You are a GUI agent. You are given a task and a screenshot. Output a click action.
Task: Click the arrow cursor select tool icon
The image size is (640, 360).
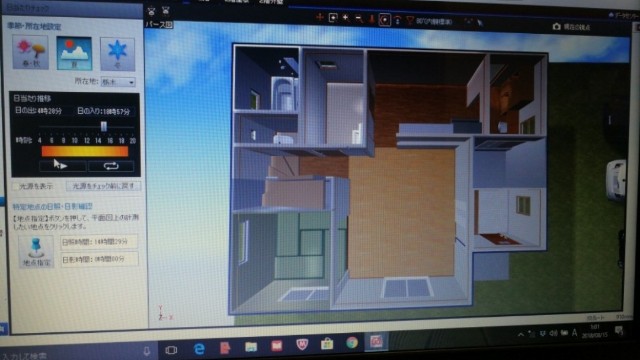[480, 23]
